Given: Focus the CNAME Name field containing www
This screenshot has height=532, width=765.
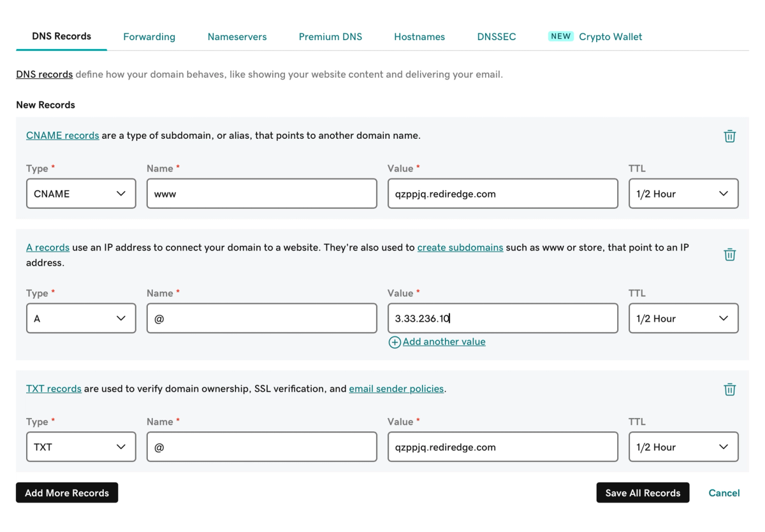Looking at the screenshot, I should click(261, 194).
